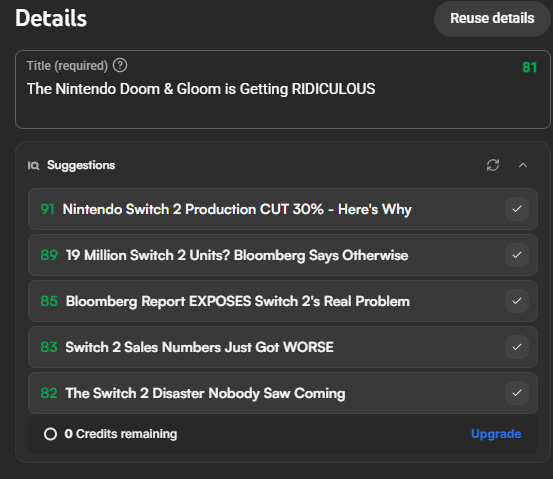Click the IQ Suggestions logo icon

pyautogui.click(x=34, y=165)
